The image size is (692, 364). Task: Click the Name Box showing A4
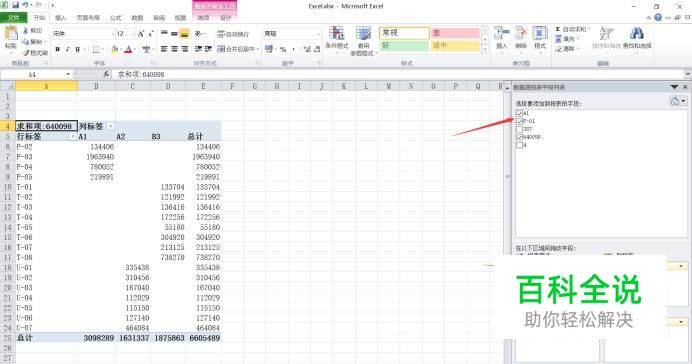[33, 75]
